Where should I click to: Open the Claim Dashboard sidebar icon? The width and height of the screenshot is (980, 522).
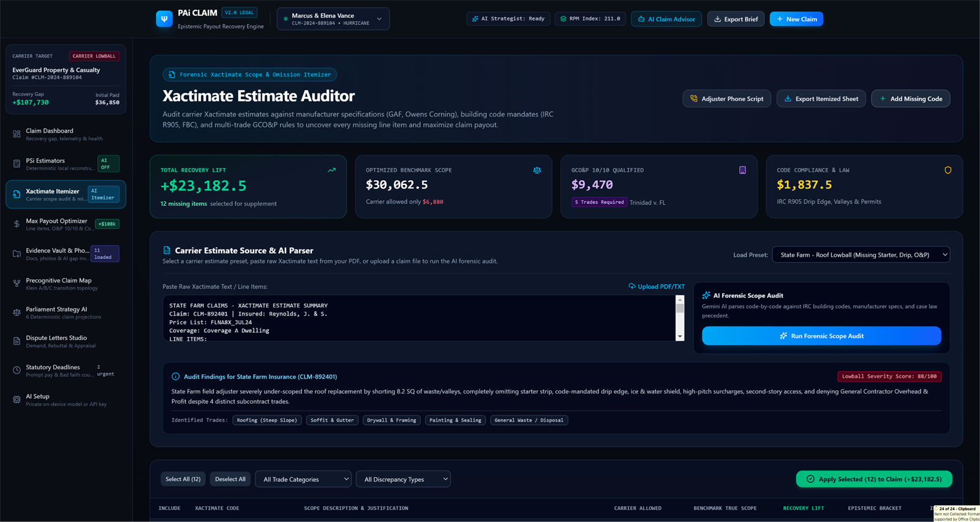17,134
